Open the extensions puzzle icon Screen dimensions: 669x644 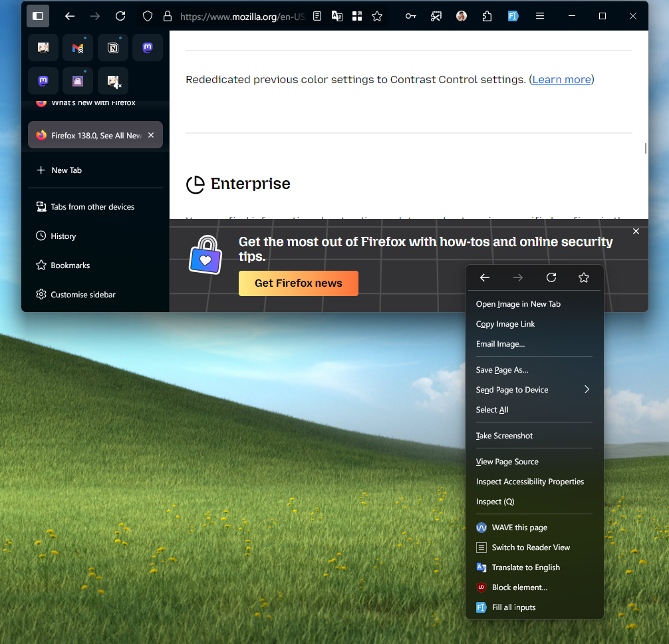[487, 16]
